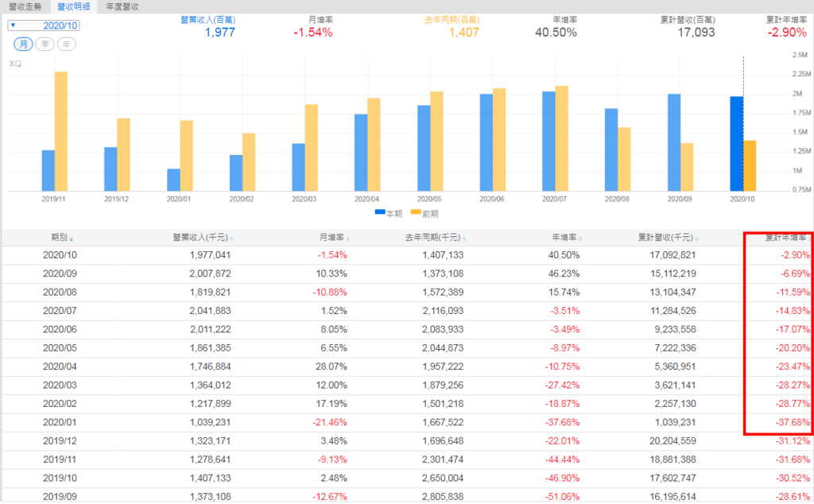Select the 2019/11 row period cell

coord(60,459)
